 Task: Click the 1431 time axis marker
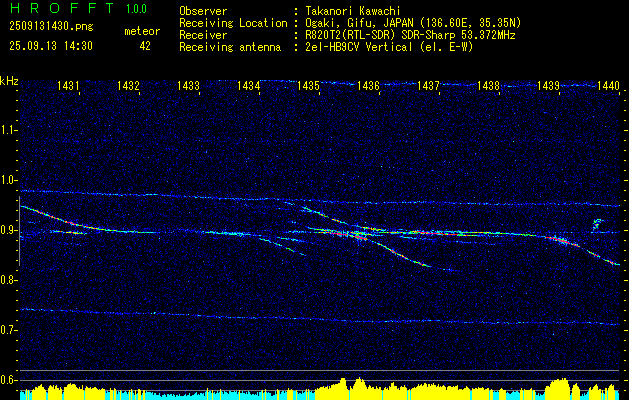(x=68, y=85)
